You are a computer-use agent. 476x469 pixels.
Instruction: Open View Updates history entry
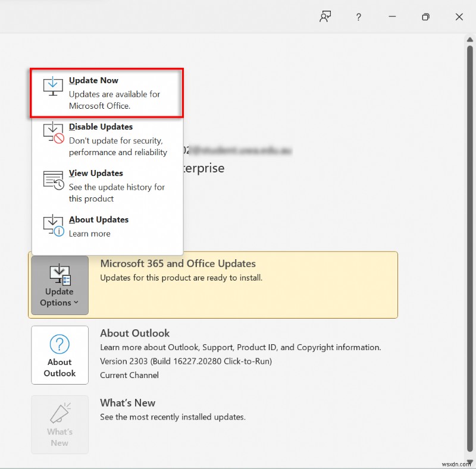tap(107, 186)
